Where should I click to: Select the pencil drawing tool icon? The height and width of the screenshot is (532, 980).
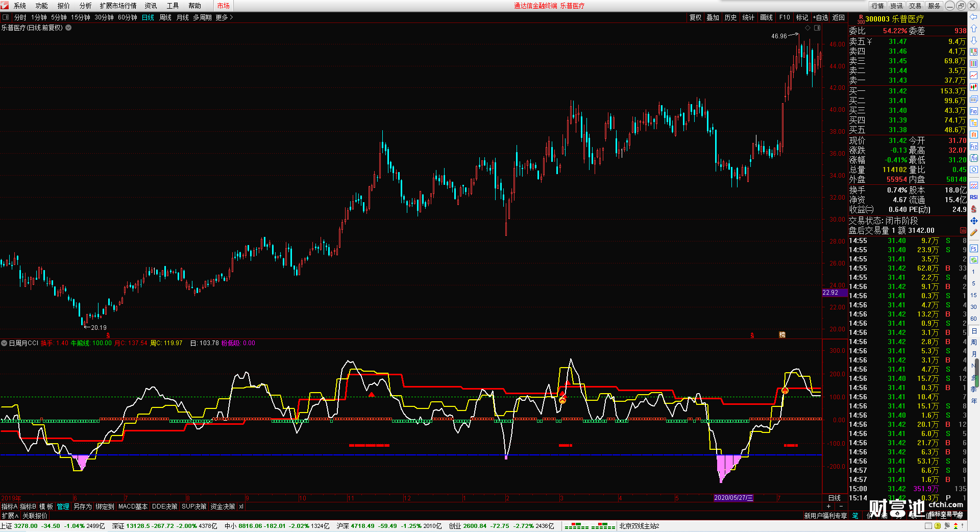pyautogui.click(x=973, y=232)
